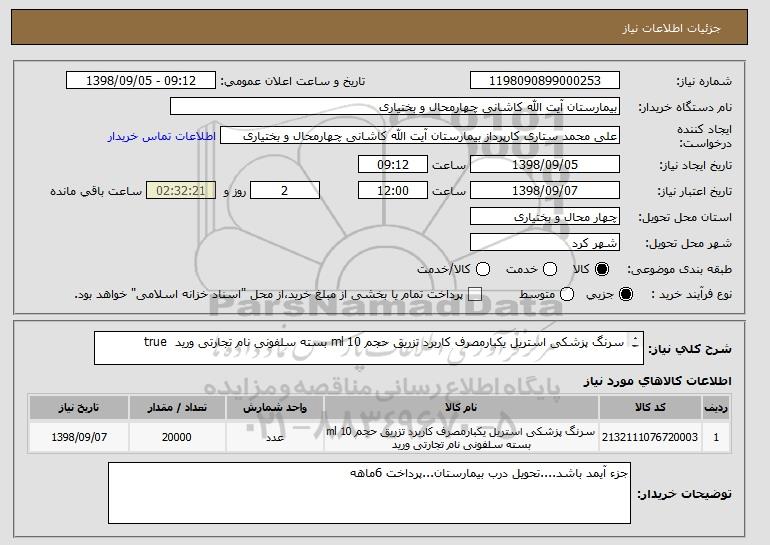770x545 pixels.
Task: Click the اطلاعات کالاهای مورد نیاز section heading
Action: [x=658, y=381]
